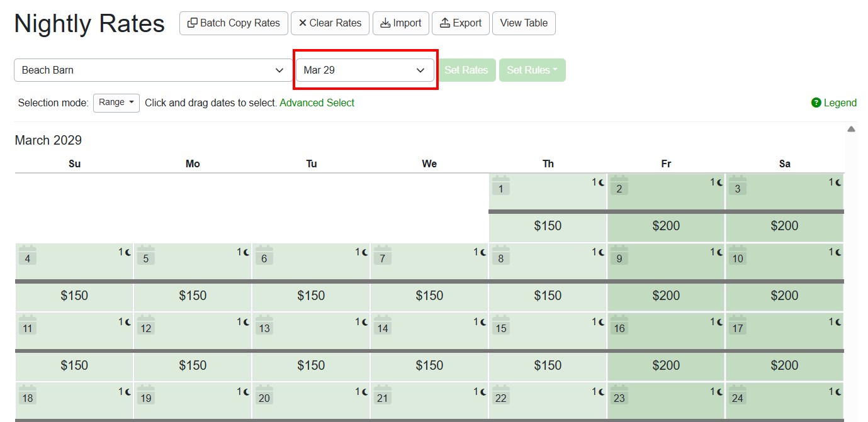This screenshot has width=868, height=422.
Task: Open the Range selection mode dropdown
Action: point(116,103)
